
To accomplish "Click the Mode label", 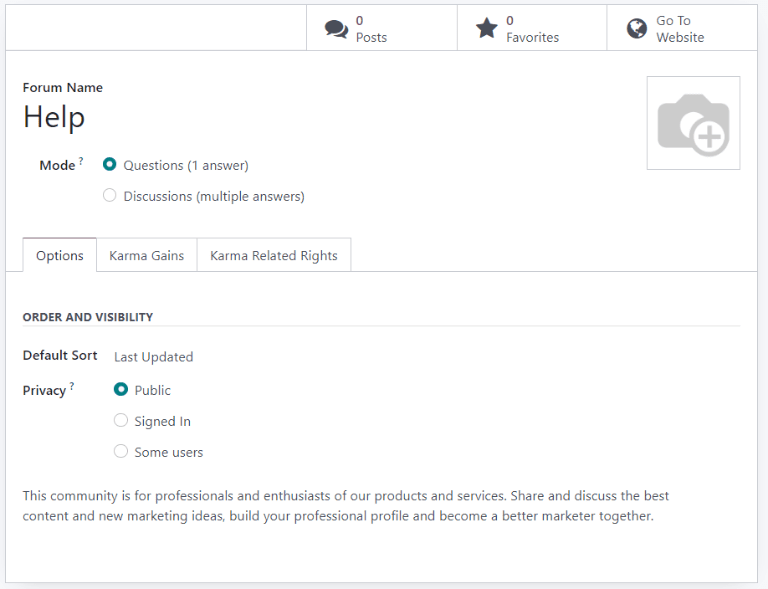I will tap(57, 165).
